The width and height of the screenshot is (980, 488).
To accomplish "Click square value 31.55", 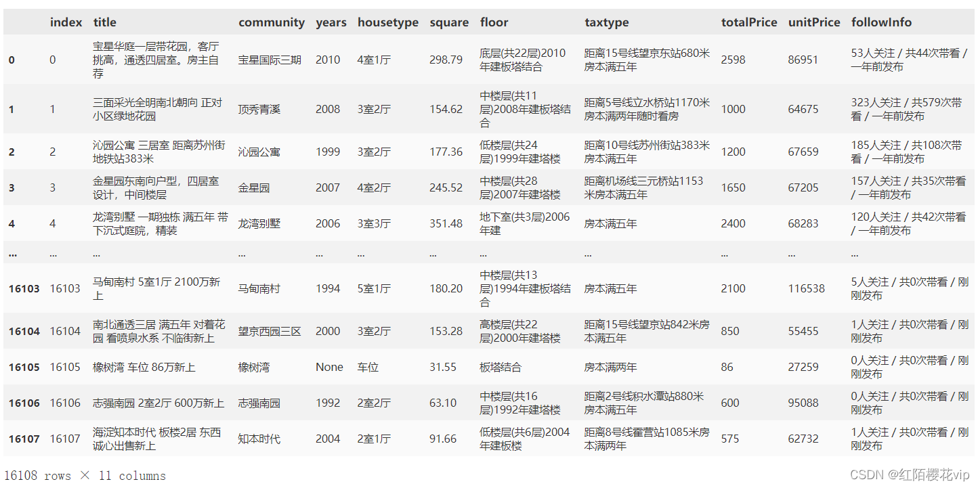I will (443, 367).
